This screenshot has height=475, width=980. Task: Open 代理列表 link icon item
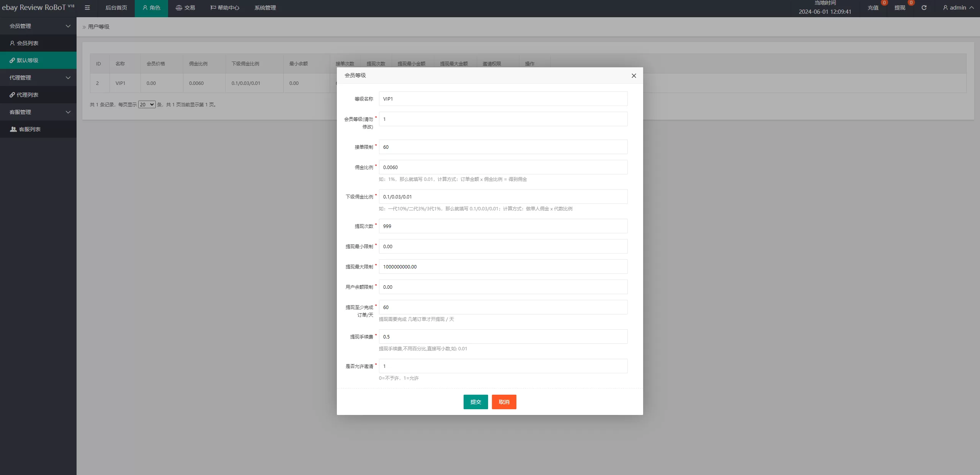tap(27, 95)
